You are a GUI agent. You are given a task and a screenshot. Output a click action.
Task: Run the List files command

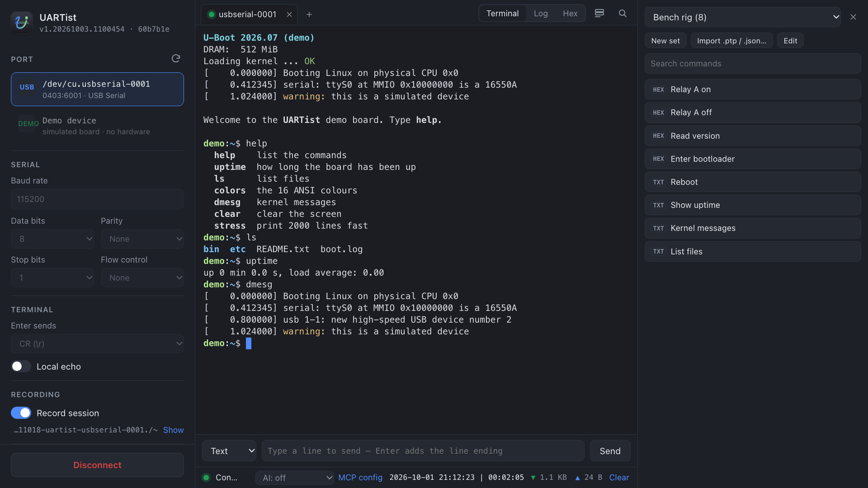752,252
